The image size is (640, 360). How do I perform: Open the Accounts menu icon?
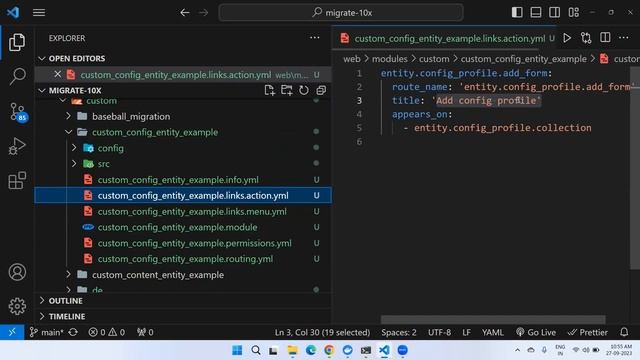[17, 272]
